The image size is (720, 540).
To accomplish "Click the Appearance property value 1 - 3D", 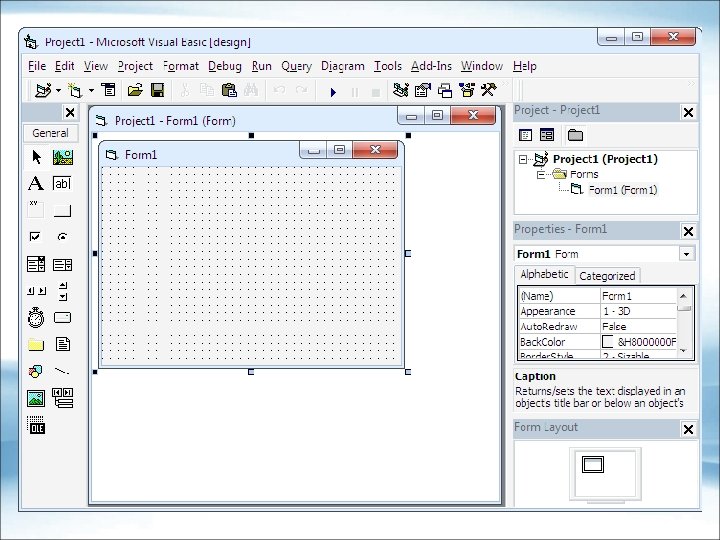I will [x=638, y=311].
